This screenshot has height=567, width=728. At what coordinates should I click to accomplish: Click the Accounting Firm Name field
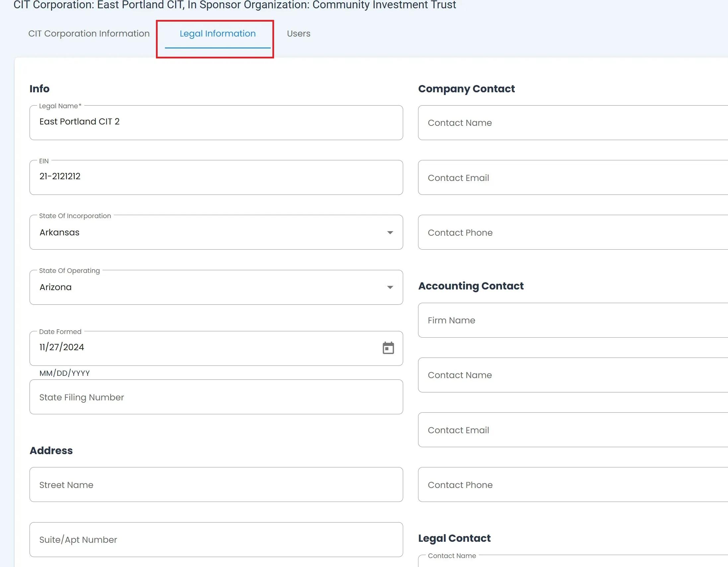pos(573,320)
